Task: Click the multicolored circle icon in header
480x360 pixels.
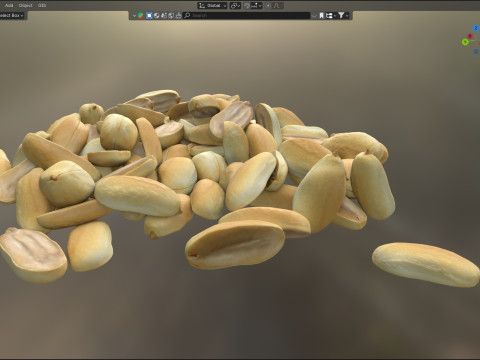Action: point(141,15)
